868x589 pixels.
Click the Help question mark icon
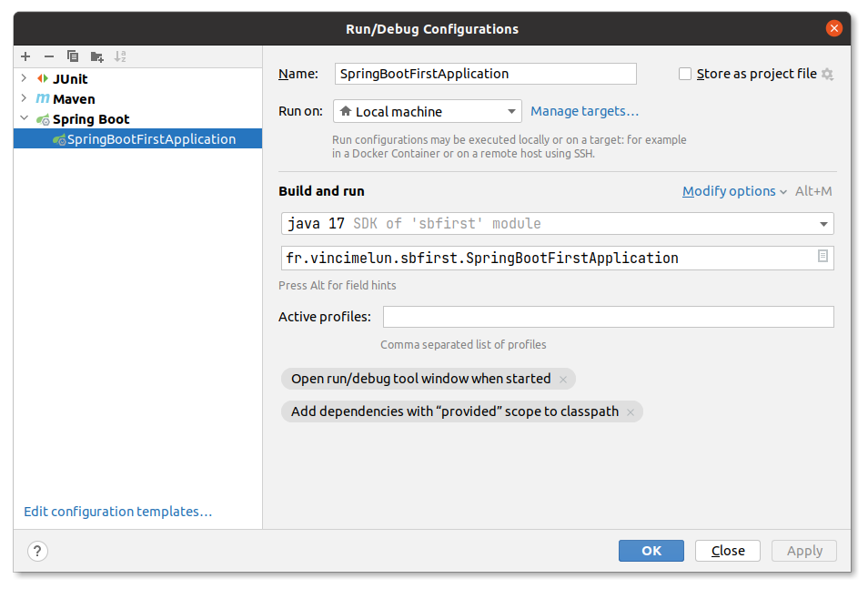point(37,551)
